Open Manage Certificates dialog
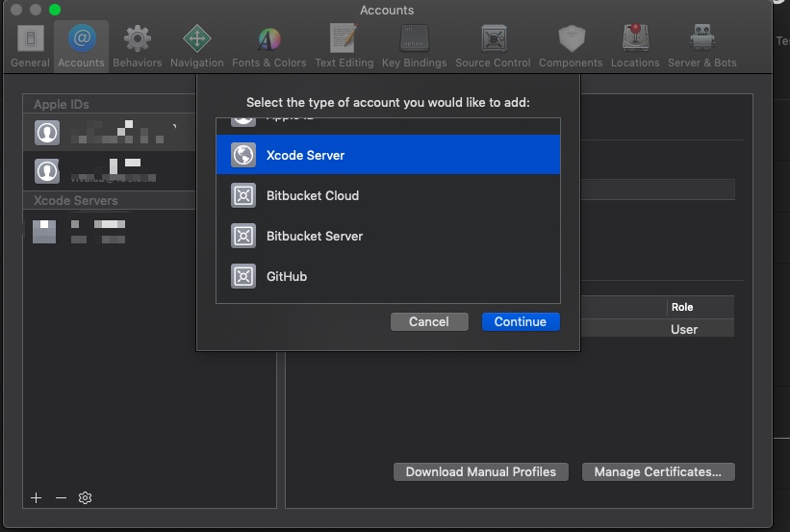This screenshot has height=532, width=790. pyautogui.click(x=658, y=472)
